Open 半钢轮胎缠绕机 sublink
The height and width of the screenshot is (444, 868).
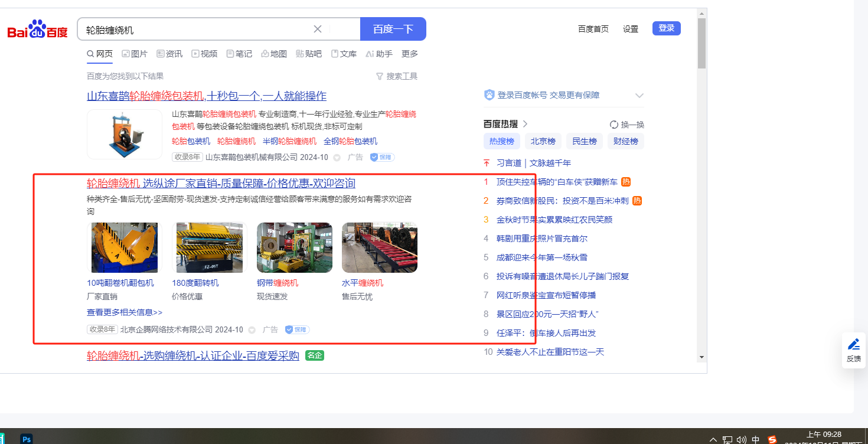[290, 141]
